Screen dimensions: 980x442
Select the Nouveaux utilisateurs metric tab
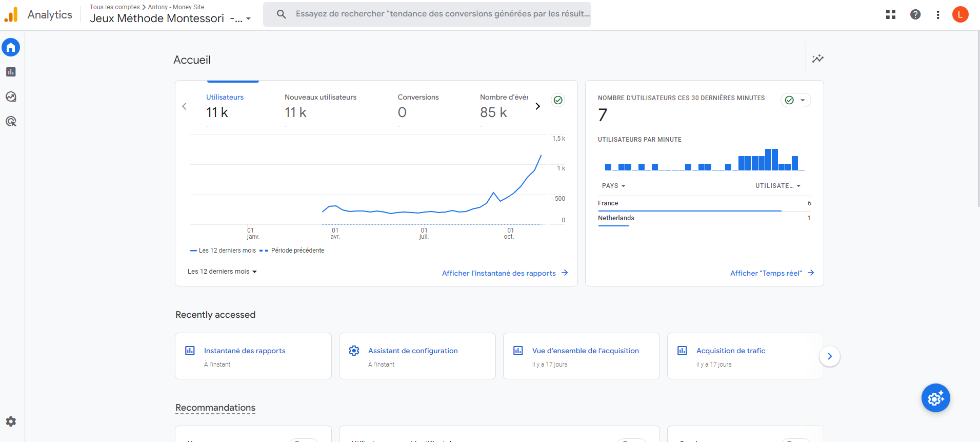click(320, 106)
